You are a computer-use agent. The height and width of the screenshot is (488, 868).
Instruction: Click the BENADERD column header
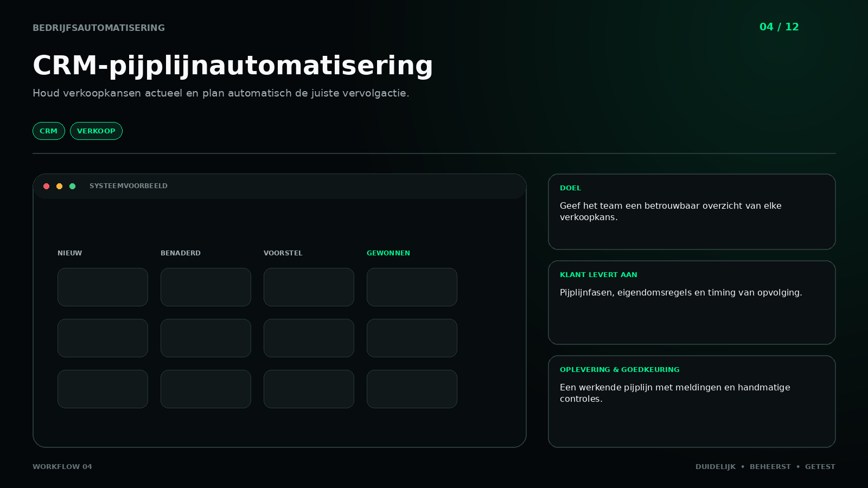click(181, 253)
